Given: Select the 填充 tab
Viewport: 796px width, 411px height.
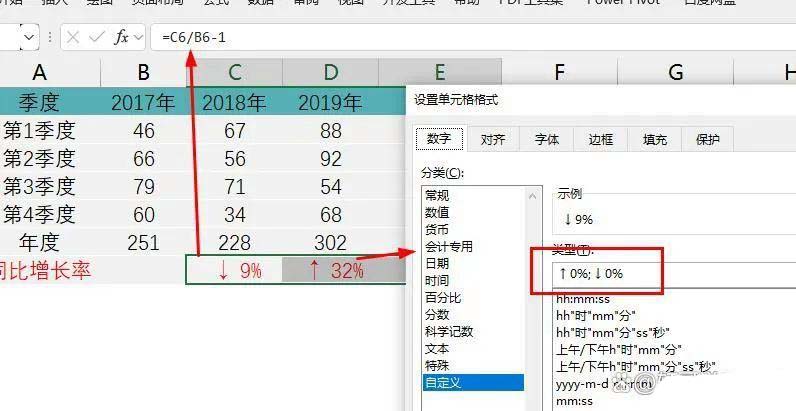Looking at the screenshot, I should (x=654, y=140).
